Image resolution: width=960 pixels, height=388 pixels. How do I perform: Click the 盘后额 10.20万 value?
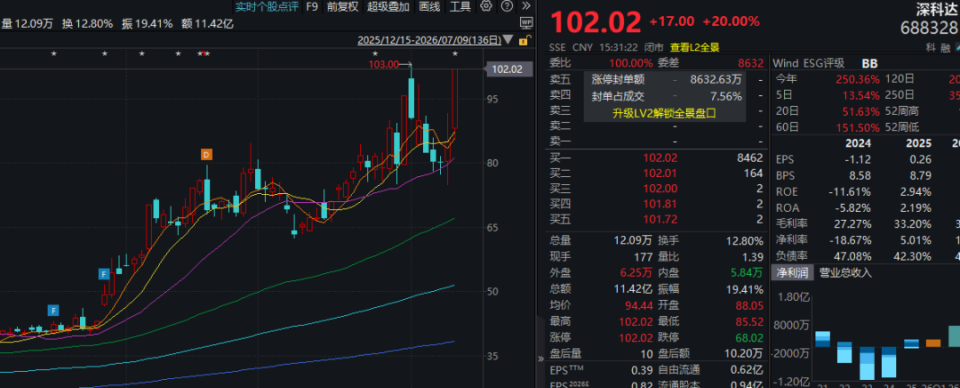click(744, 353)
